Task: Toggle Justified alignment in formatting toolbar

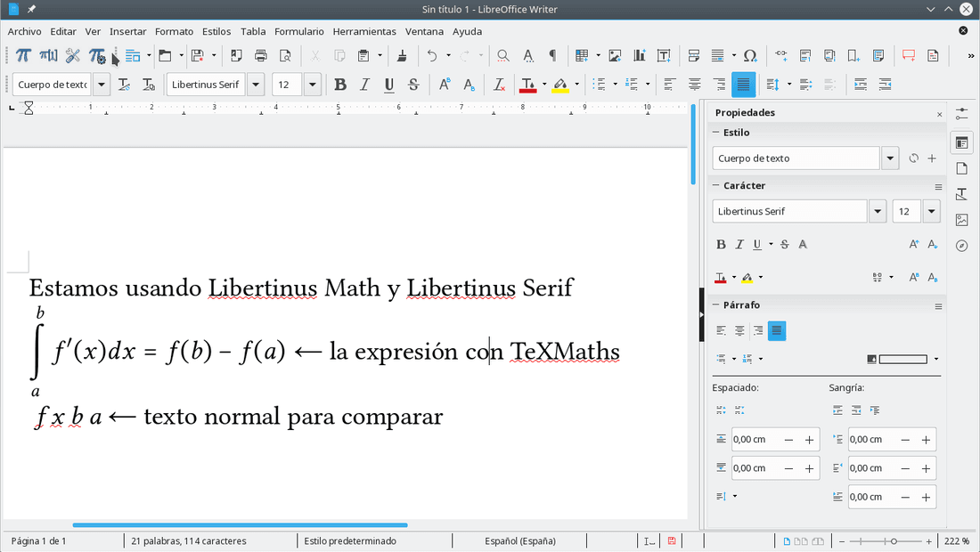Action: [743, 85]
